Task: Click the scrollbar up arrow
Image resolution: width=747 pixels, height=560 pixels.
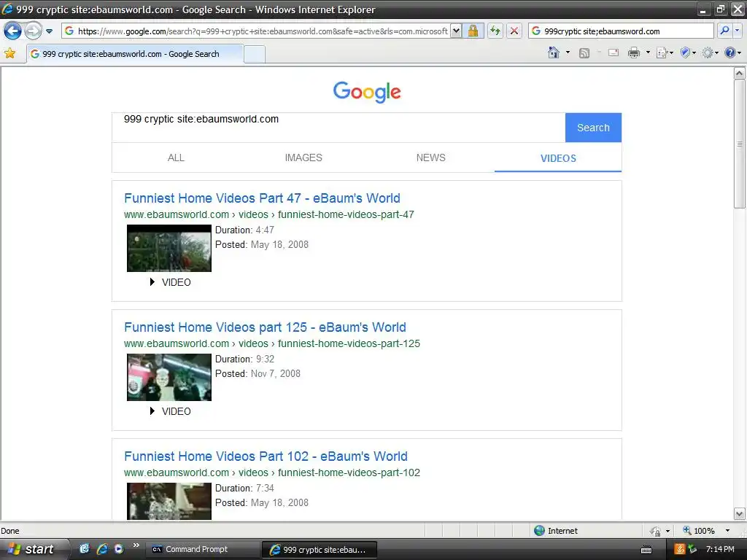Action: 740,74
